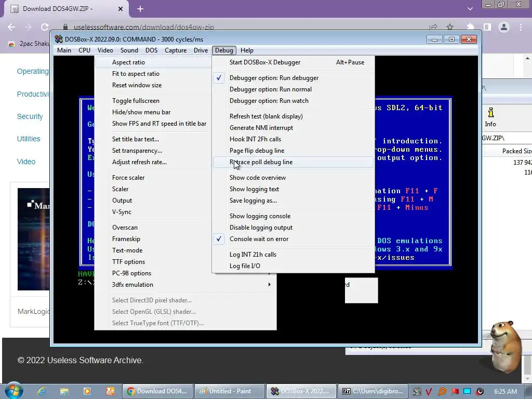Choose Save logging as...
This screenshot has height=399, width=532.
[x=294, y=201]
